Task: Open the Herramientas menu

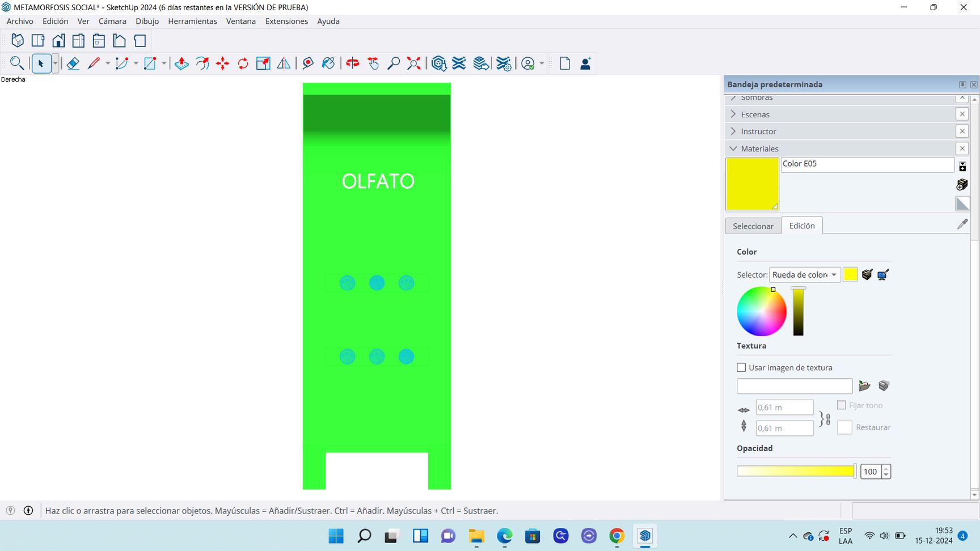Action: tap(192, 21)
